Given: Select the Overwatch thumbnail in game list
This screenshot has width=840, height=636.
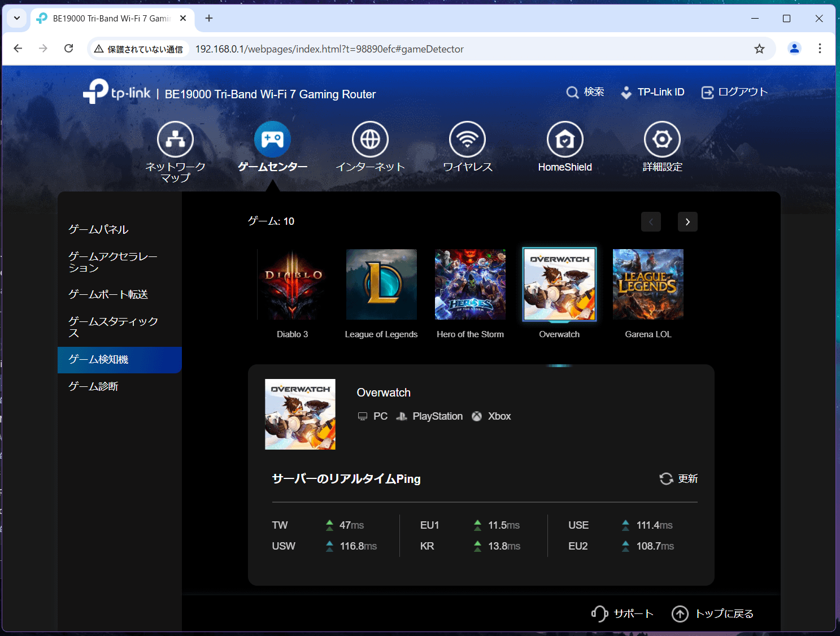Looking at the screenshot, I should (559, 285).
